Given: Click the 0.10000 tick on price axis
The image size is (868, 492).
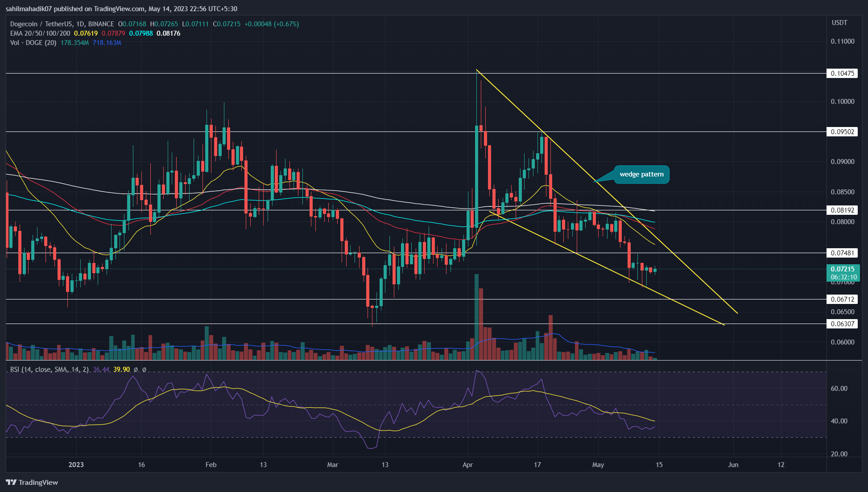Looking at the screenshot, I should [843, 102].
